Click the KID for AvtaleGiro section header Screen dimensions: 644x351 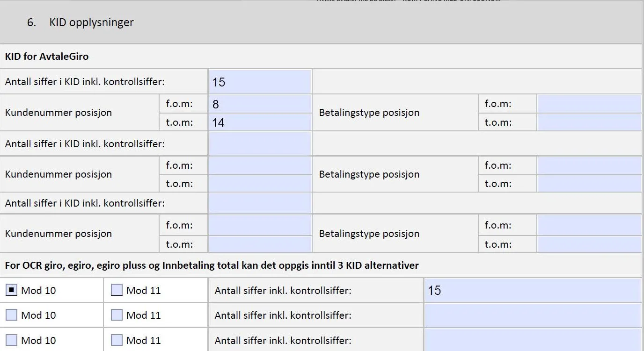(45, 56)
